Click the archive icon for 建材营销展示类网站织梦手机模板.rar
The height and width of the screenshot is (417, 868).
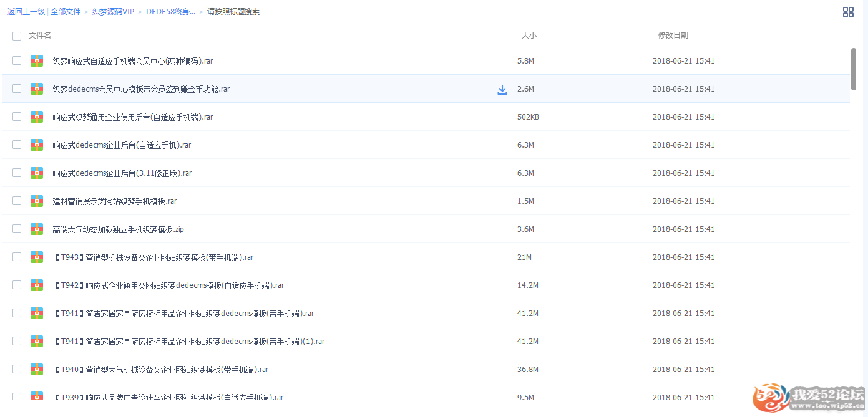click(37, 201)
